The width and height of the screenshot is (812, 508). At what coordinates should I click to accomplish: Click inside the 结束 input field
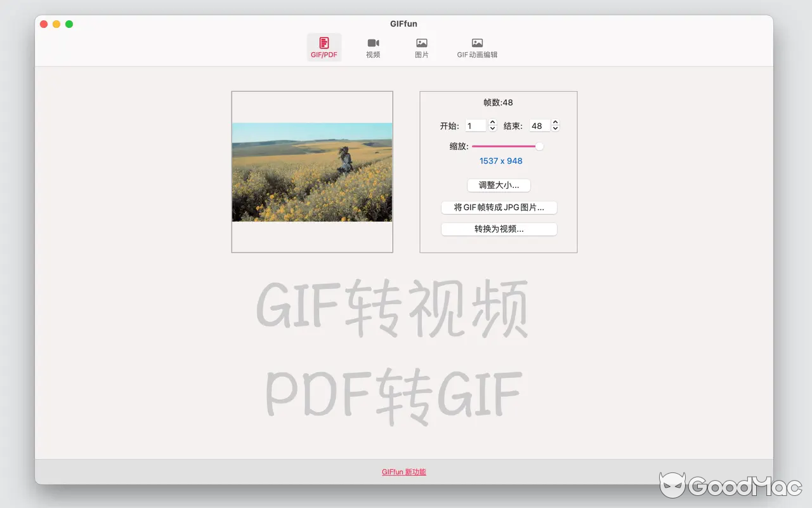point(540,125)
